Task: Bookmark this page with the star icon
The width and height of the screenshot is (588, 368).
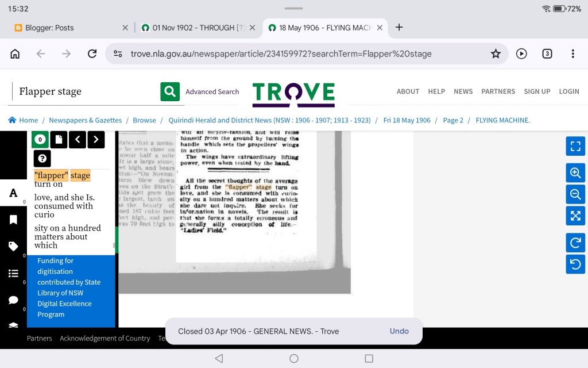Action: click(496, 53)
